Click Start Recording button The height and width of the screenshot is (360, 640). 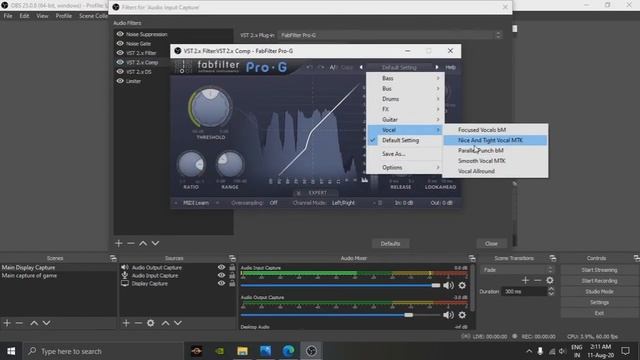(x=599, y=281)
